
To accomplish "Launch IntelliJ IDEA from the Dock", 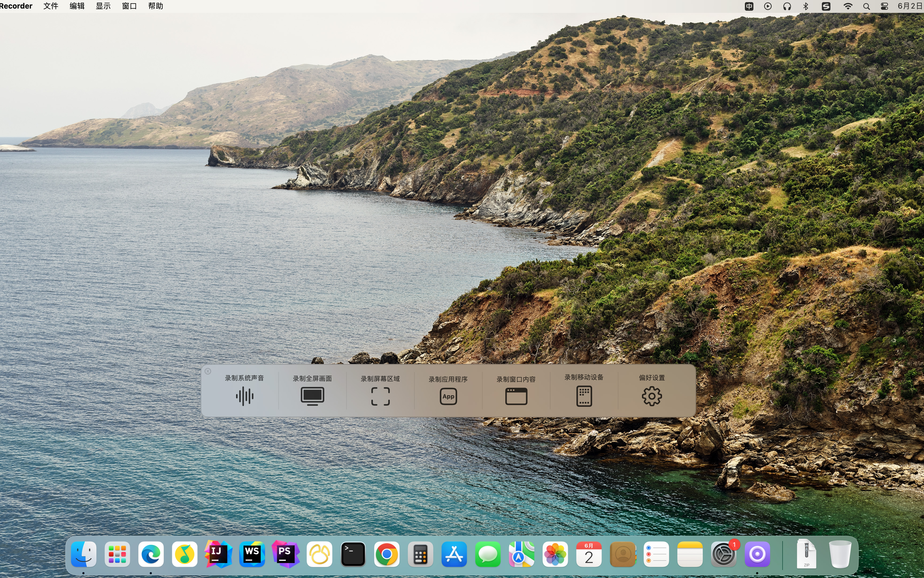I will coord(218,554).
